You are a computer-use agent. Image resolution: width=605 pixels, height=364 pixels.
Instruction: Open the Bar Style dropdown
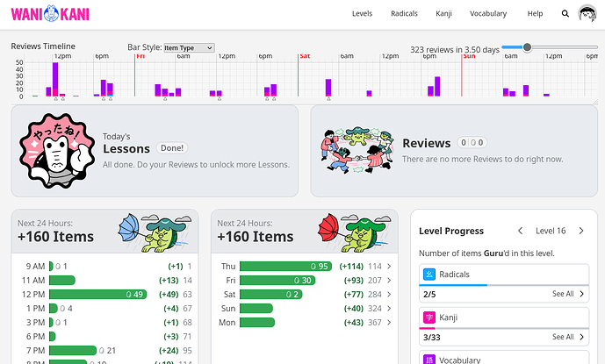point(189,48)
